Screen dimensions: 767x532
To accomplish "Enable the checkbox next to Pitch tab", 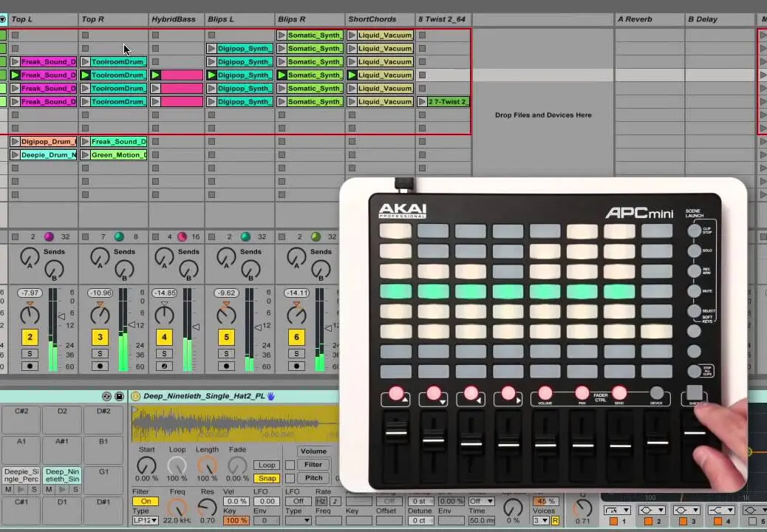I will [290, 478].
